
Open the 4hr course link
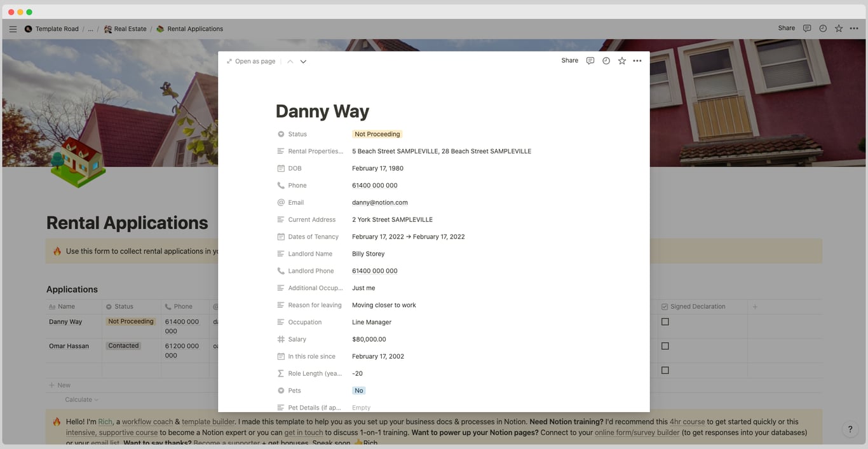688,422
